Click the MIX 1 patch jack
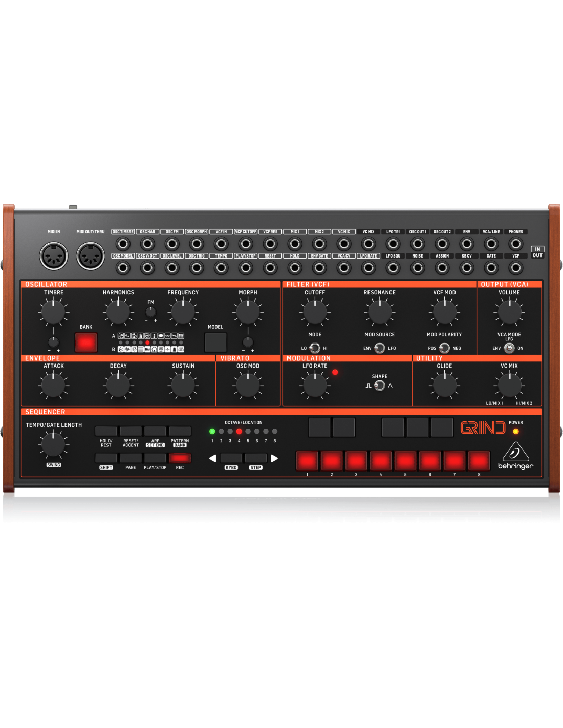The image size is (563, 728). click(x=295, y=244)
